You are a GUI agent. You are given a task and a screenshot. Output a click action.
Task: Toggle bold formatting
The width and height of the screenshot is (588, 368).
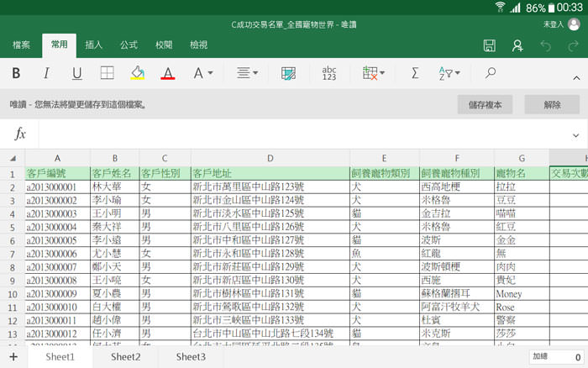pyautogui.click(x=16, y=74)
